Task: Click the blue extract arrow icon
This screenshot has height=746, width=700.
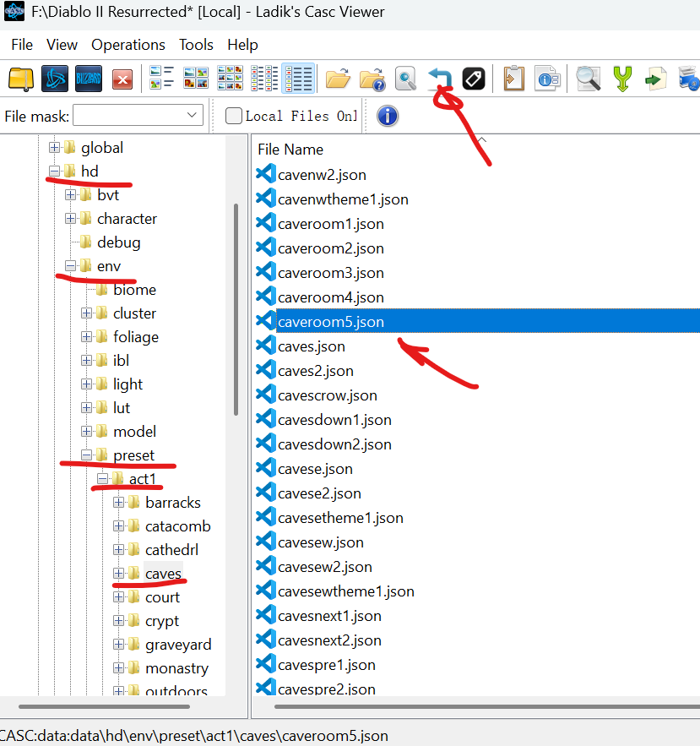Action: pos(439,78)
